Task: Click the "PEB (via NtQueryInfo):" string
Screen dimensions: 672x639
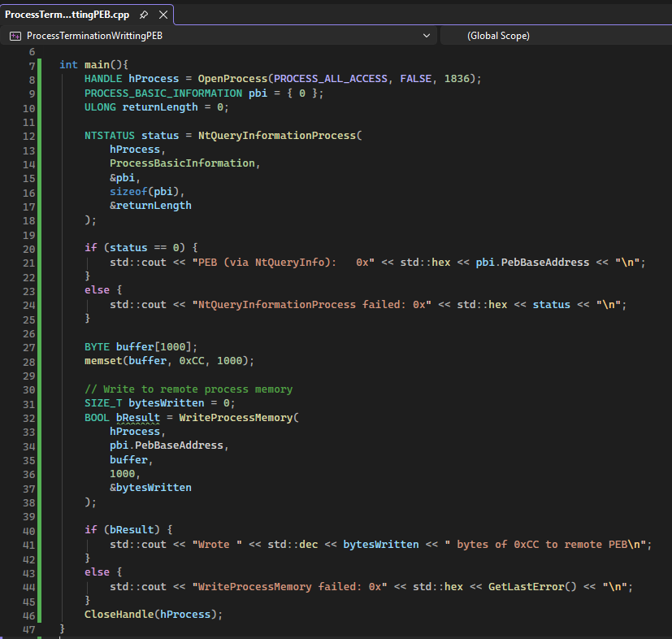Action: (x=284, y=262)
